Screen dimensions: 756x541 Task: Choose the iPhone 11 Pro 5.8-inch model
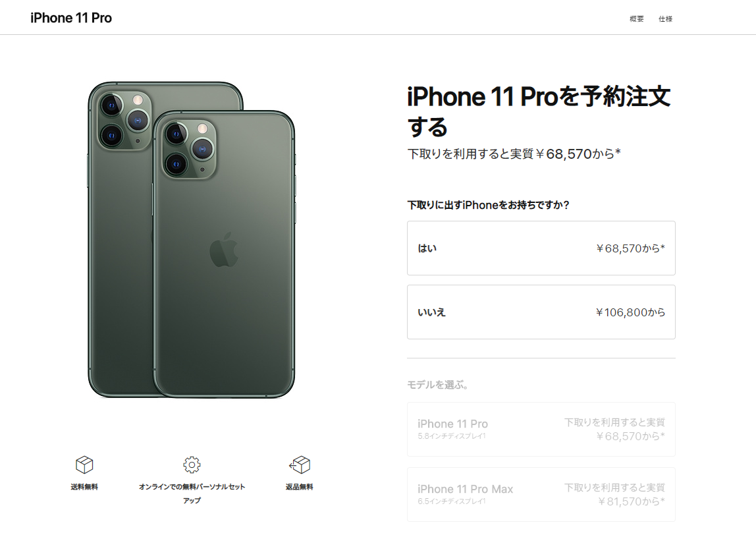tap(541, 429)
